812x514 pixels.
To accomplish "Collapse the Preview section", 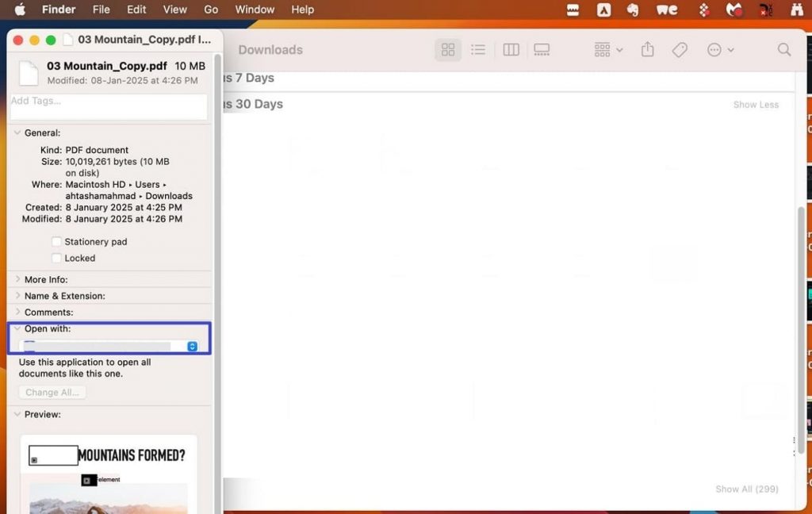I will (17, 414).
